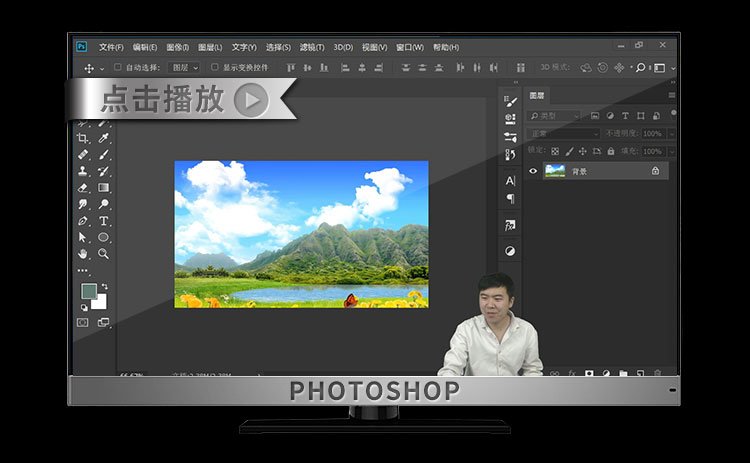
Task: Open the Layers panel flyout menu
Action: click(x=672, y=95)
